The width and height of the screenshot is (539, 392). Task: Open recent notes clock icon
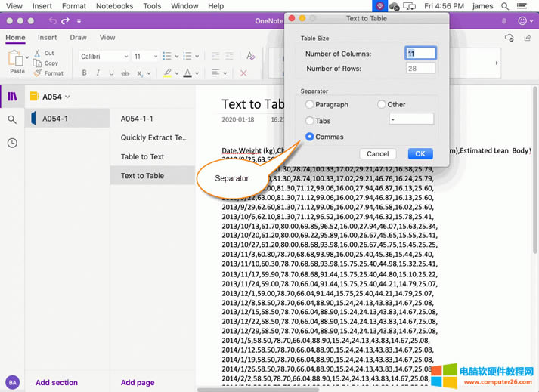pyautogui.click(x=12, y=143)
